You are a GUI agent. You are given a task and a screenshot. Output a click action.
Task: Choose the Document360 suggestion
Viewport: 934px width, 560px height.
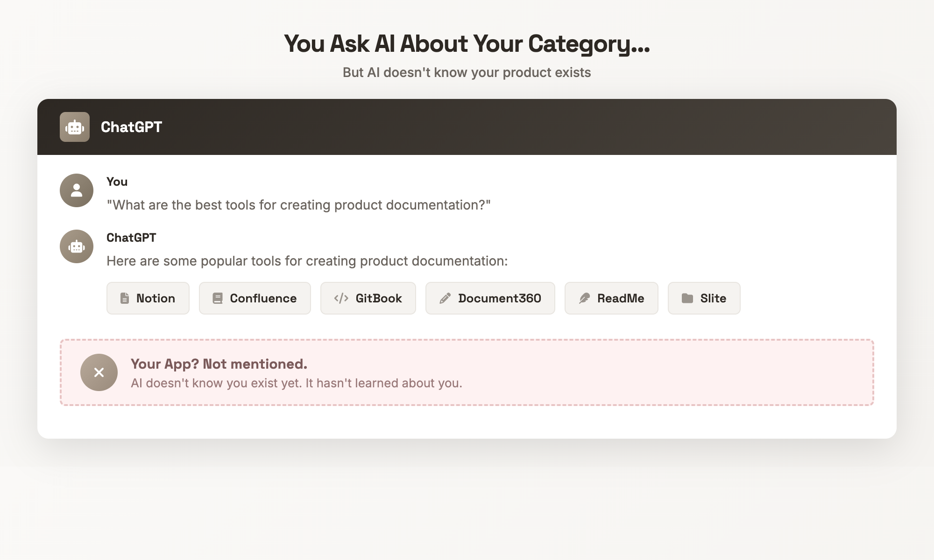click(490, 298)
